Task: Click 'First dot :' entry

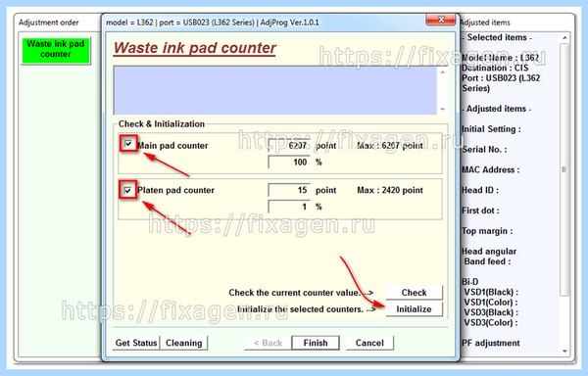Action: tap(480, 211)
